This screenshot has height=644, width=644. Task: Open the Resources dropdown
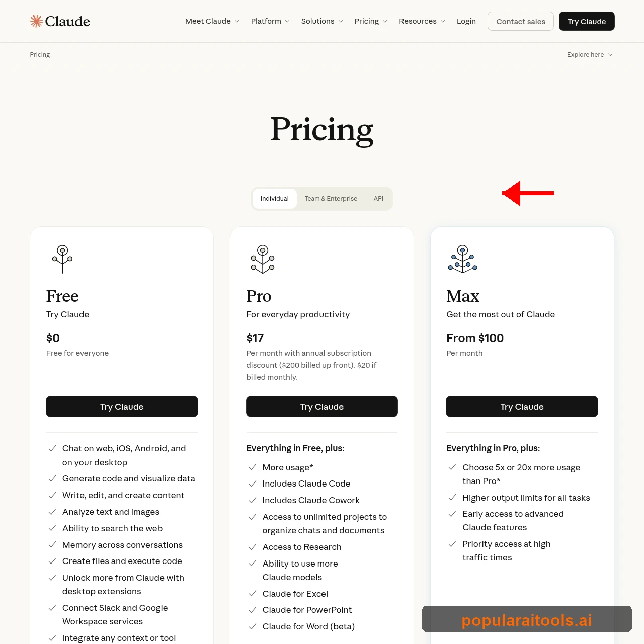(x=422, y=21)
